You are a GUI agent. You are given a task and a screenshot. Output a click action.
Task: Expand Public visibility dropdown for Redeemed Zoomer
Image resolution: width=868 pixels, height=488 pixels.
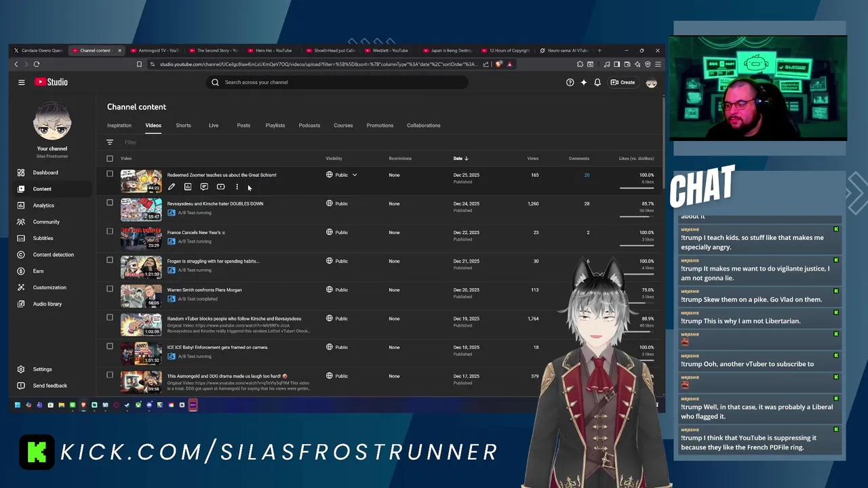pyautogui.click(x=354, y=175)
